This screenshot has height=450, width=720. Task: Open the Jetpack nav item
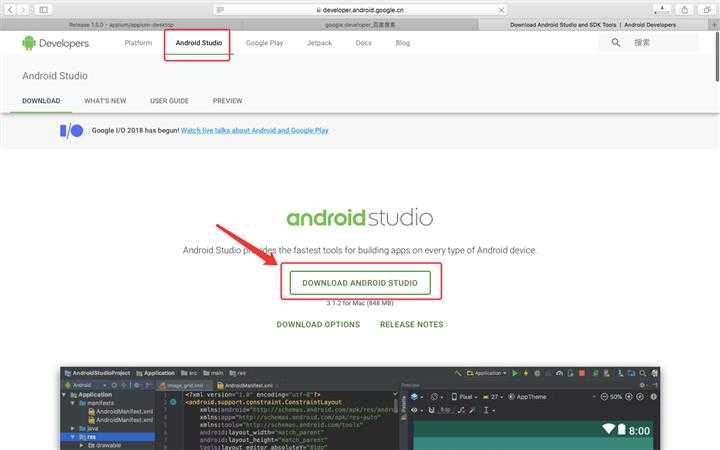320,43
